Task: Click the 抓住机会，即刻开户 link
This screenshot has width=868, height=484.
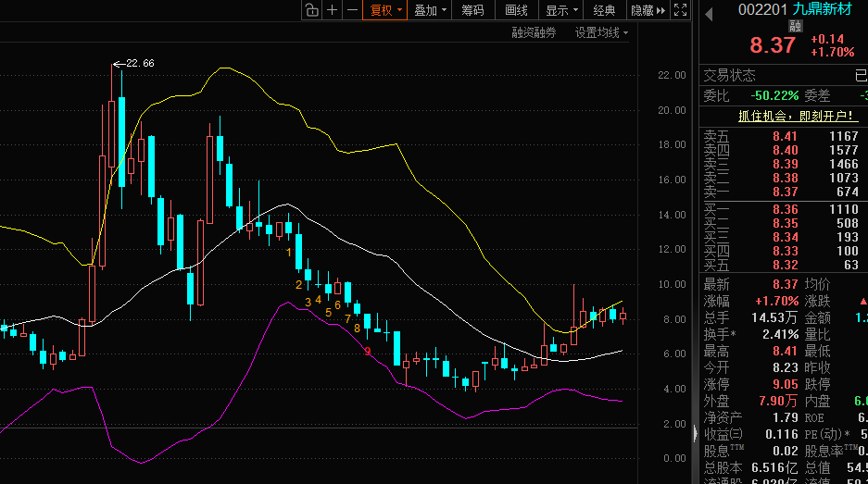Action: pos(798,117)
